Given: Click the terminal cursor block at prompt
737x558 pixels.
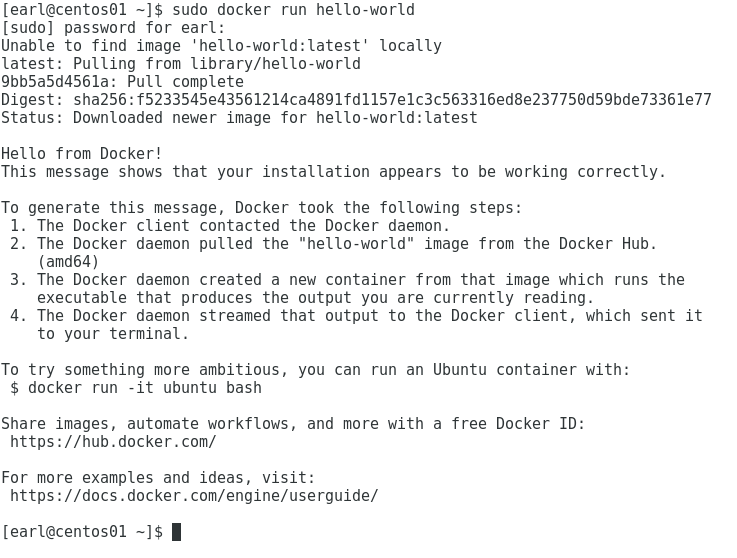Looking at the screenshot, I should click(176, 532).
